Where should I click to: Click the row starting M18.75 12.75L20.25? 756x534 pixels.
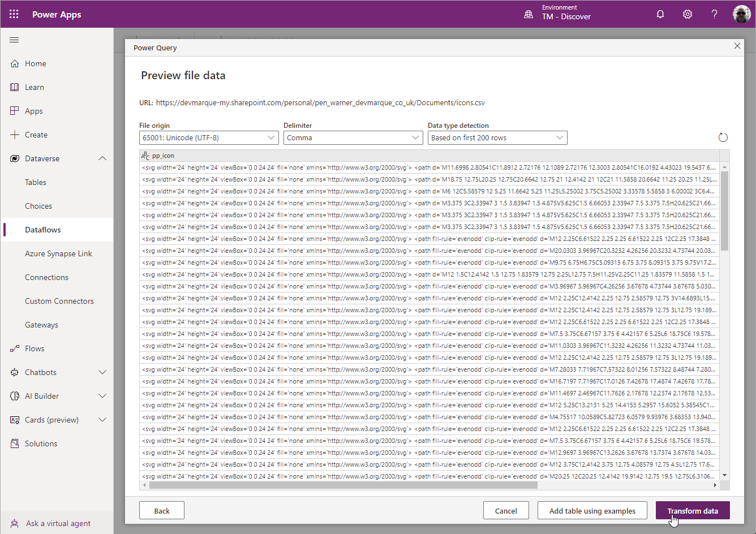[x=429, y=179]
